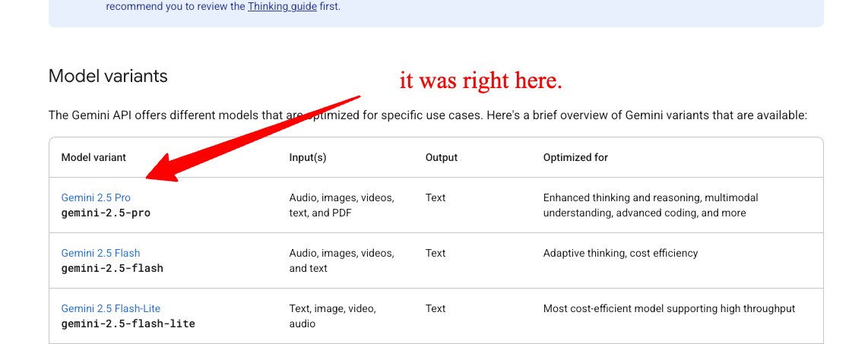The height and width of the screenshot is (344, 868).
Task: Click the gemini-2.5-flash-lite model code text
Action: coord(128,323)
